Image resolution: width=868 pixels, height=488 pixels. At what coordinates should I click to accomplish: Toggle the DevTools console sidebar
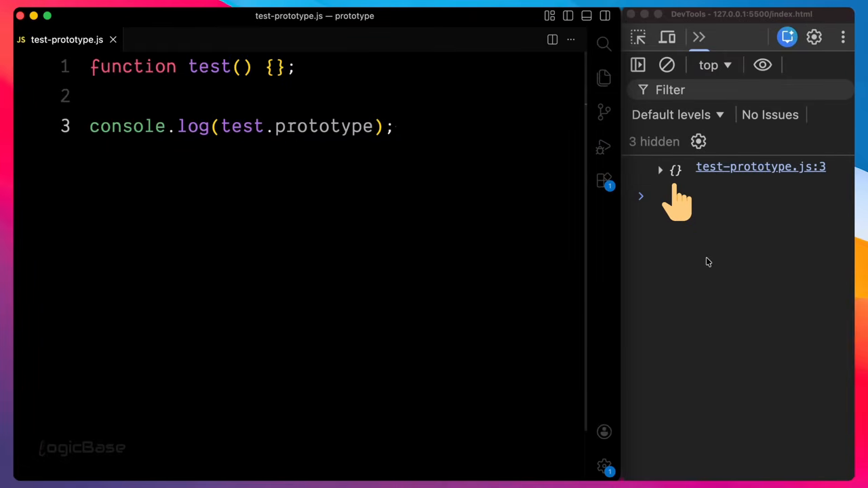(x=638, y=65)
